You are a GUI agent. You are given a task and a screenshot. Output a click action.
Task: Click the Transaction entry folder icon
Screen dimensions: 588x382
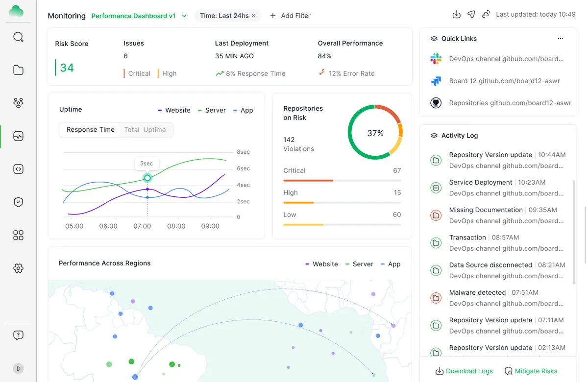(436, 243)
